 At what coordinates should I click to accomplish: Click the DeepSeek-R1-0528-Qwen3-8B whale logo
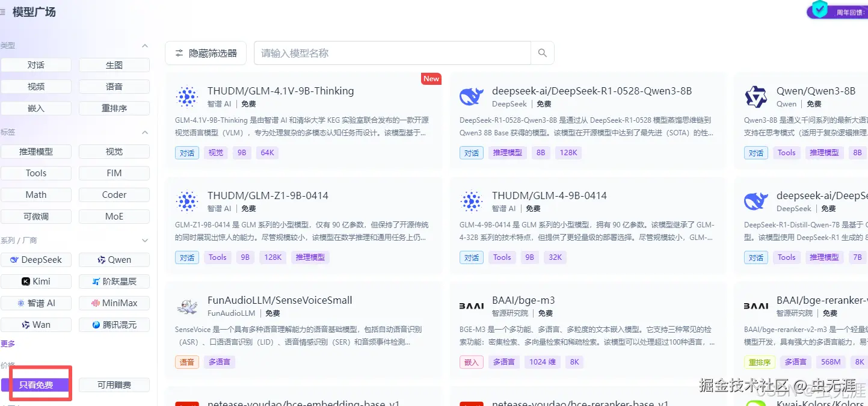click(472, 97)
